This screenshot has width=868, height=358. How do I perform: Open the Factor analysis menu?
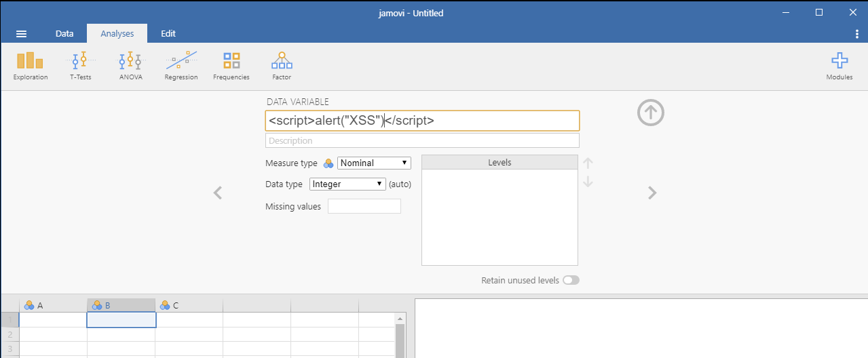pyautogui.click(x=282, y=66)
